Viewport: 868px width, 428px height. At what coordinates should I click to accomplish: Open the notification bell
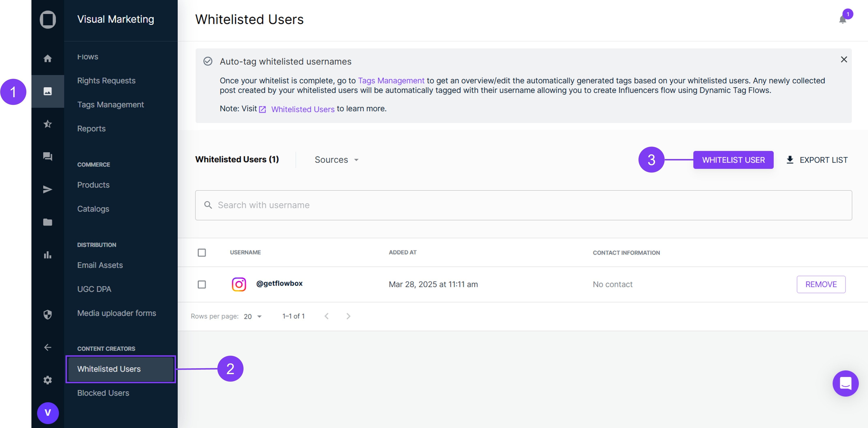pyautogui.click(x=843, y=19)
